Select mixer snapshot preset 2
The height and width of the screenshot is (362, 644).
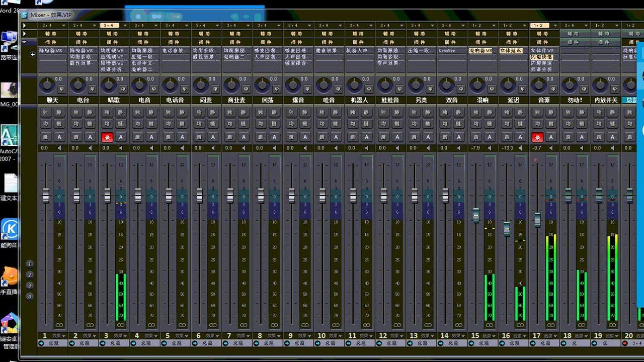30,275
